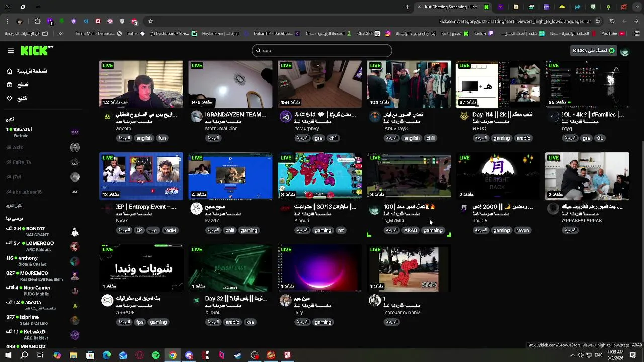The width and height of the screenshot is (644, 362).
Task: Click ItsMurphyy channel avatar
Action: [285, 117]
